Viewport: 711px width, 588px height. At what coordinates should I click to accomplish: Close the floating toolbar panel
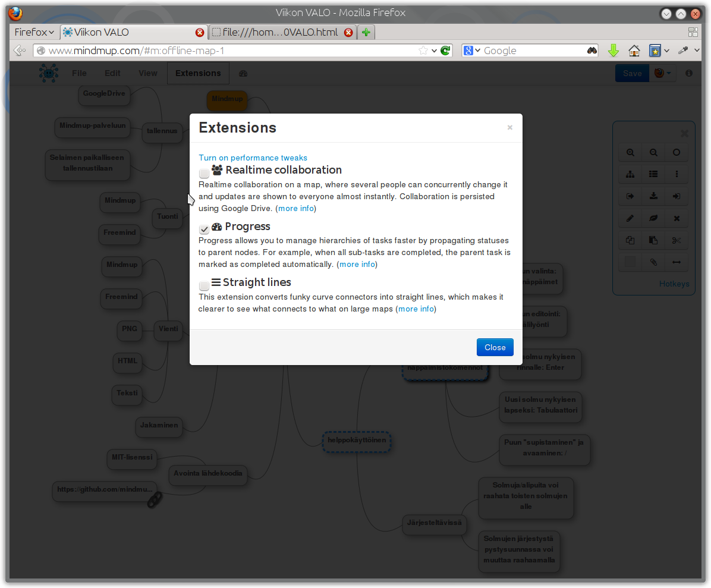click(x=684, y=133)
